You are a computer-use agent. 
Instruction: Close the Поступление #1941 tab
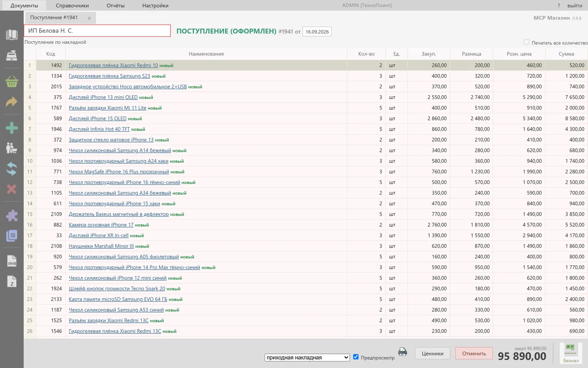click(x=89, y=18)
